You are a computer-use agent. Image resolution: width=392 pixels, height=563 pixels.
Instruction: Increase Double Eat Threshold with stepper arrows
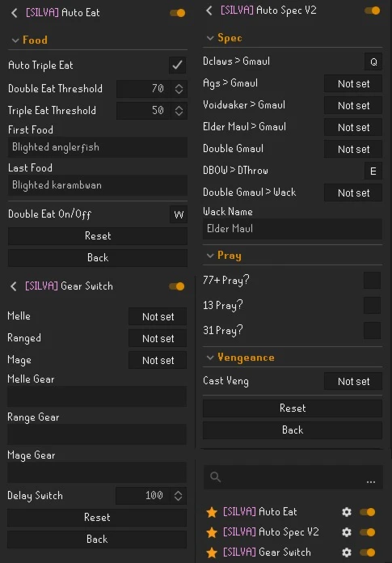pyautogui.click(x=179, y=86)
